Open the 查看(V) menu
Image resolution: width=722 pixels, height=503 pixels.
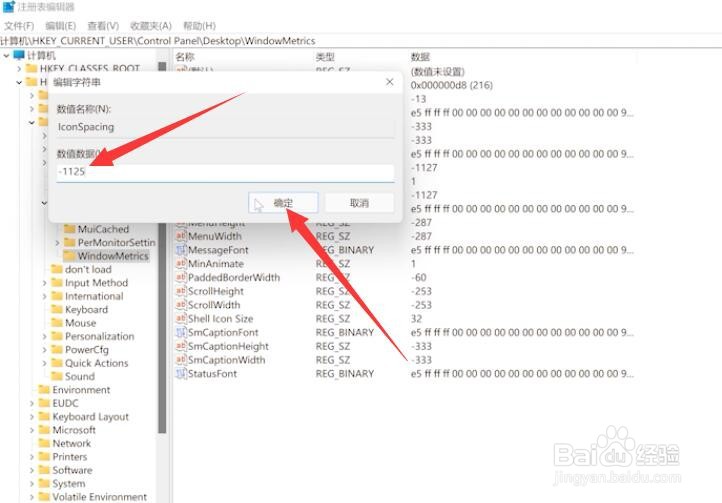103,26
